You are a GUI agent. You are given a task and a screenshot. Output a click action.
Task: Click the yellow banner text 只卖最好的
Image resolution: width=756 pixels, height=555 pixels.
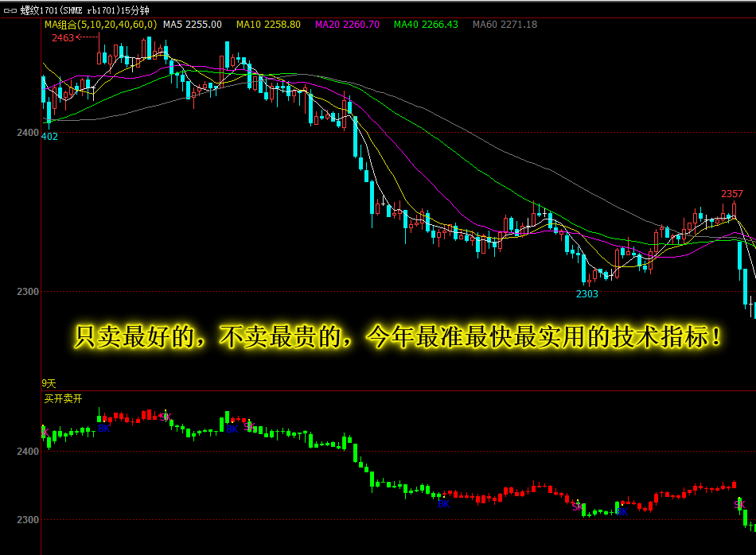[134, 336]
